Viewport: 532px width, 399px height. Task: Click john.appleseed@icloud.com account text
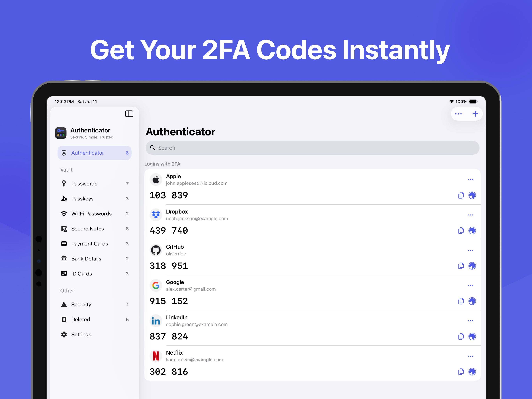point(197,183)
